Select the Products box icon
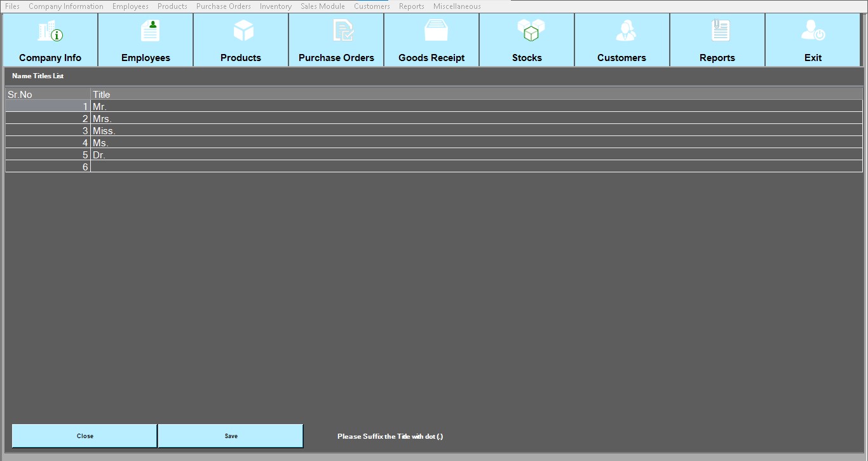This screenshot has width=868, height=461. [243, 31]
